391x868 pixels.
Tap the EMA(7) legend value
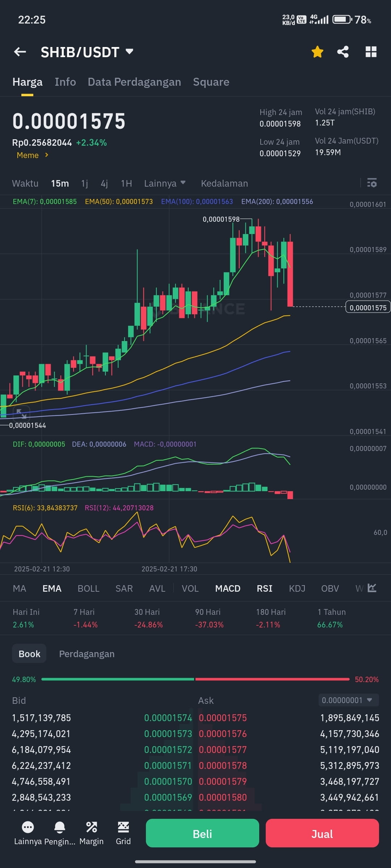tap(45, 201)
